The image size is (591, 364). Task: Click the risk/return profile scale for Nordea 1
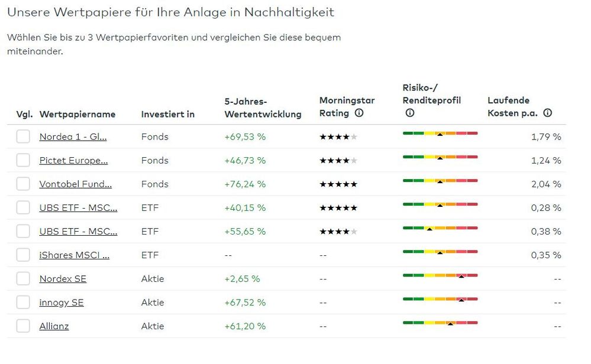coord(440,134)
